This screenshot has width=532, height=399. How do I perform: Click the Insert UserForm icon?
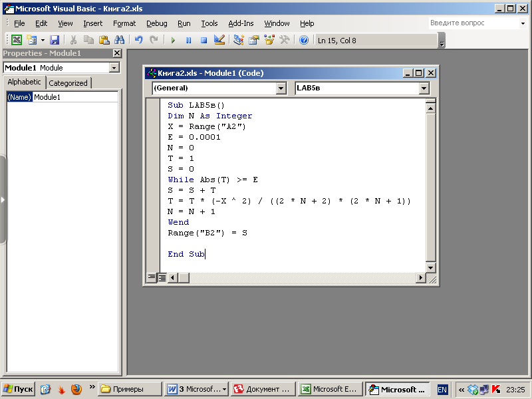tap(32, 40)
